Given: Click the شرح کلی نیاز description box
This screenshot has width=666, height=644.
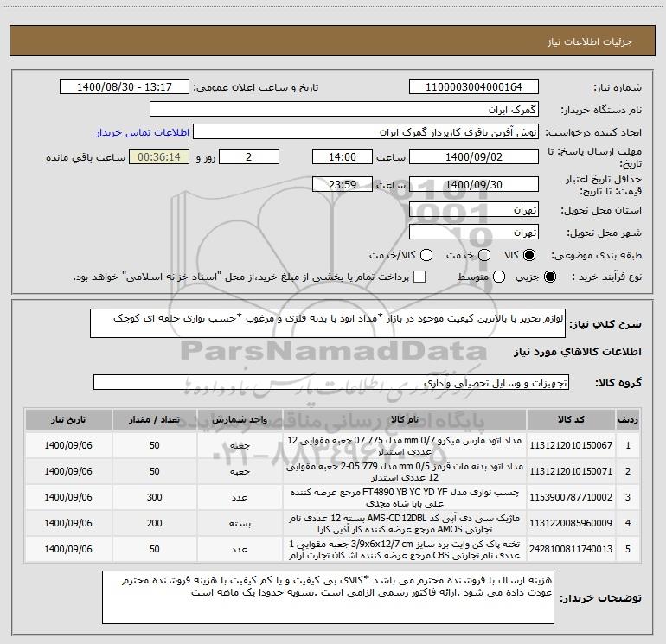Looking at the screenshot, I should 328,323.
